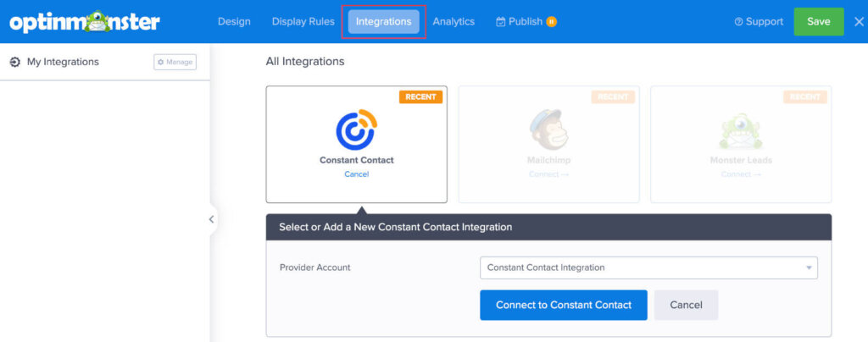Close the campaign builder
The width and height of the screenshot is (868, 342).
click(859, 21)
